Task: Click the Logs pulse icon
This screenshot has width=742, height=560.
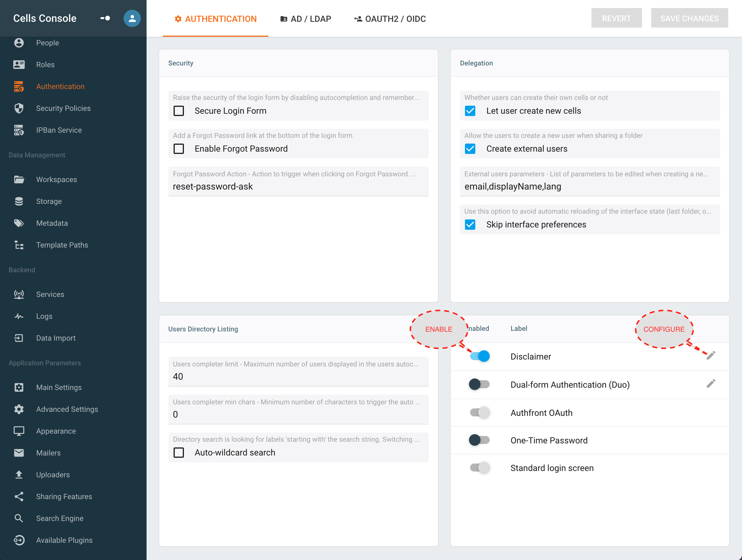Action: (x=19, y=316)
